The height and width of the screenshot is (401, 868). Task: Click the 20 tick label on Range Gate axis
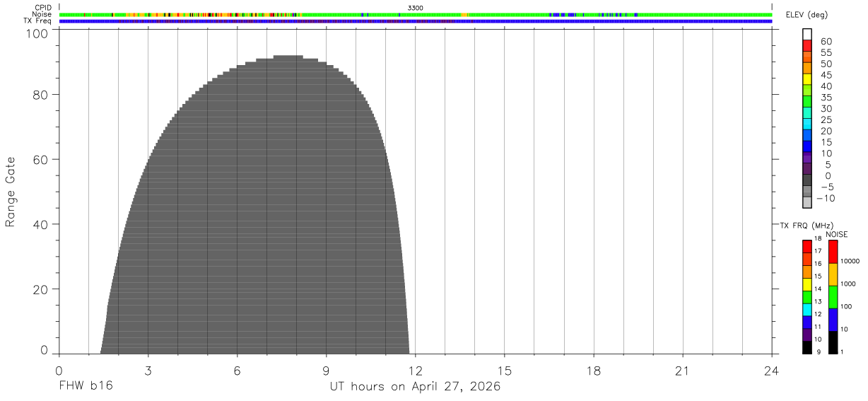(40, 289)
